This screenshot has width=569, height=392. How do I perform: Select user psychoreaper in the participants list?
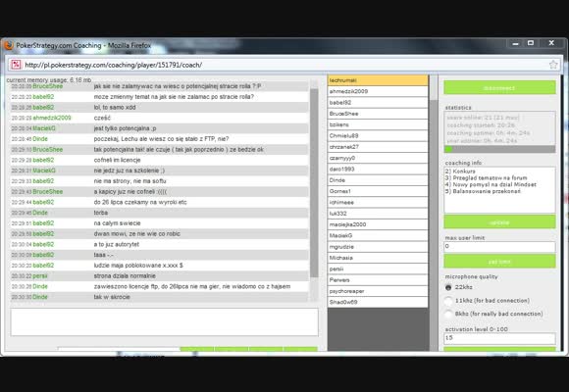click(378, 291)
